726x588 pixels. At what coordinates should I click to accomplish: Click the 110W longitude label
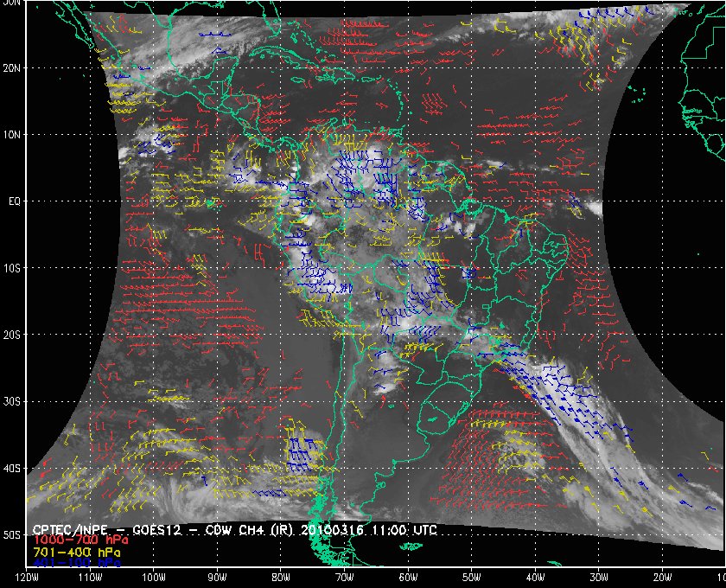coord(90,578)
